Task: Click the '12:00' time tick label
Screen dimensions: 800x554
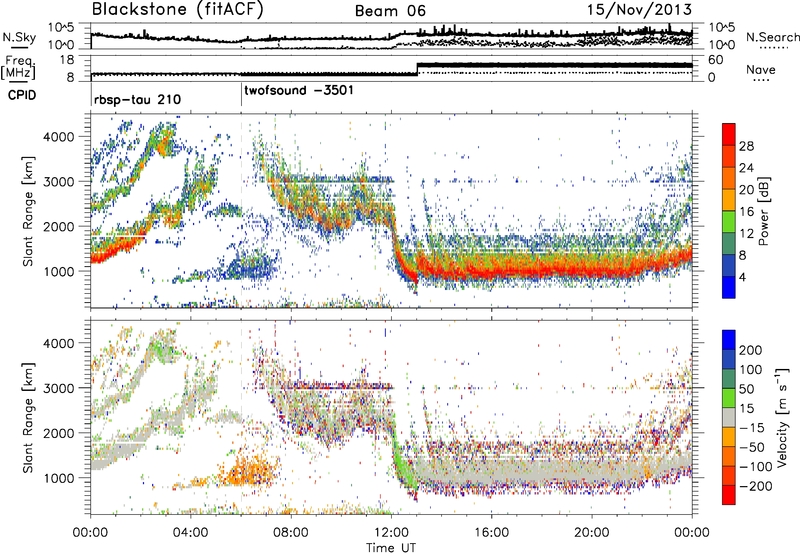Action: [391, 533]
